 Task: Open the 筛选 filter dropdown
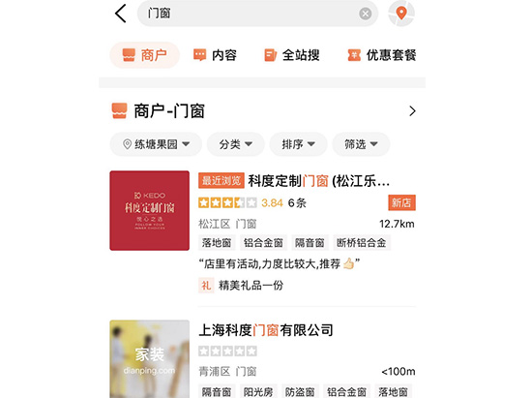(361, 144)
